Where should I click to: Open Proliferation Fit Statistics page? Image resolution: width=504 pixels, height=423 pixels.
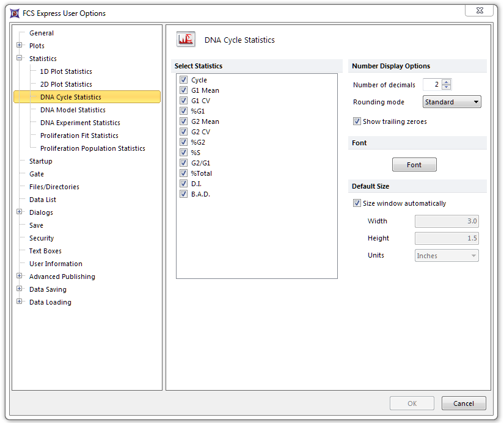click(79, 136)
